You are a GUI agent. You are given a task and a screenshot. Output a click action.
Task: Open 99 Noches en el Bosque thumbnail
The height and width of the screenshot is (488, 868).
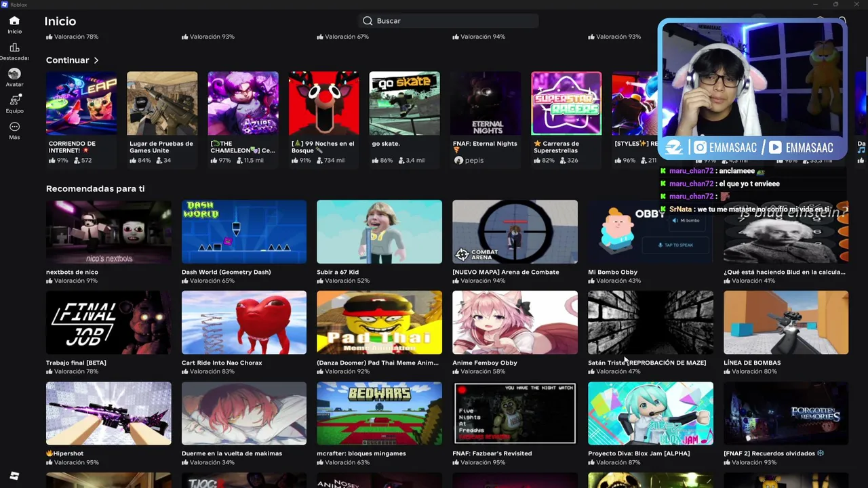click(x=323, y=103)
